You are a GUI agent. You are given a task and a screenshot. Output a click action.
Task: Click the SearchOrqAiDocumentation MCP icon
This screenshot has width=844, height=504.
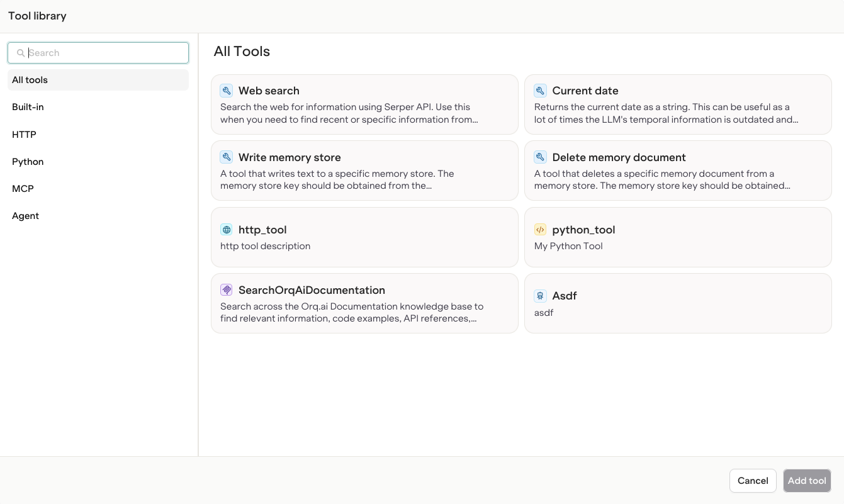(x=226, y=290)
